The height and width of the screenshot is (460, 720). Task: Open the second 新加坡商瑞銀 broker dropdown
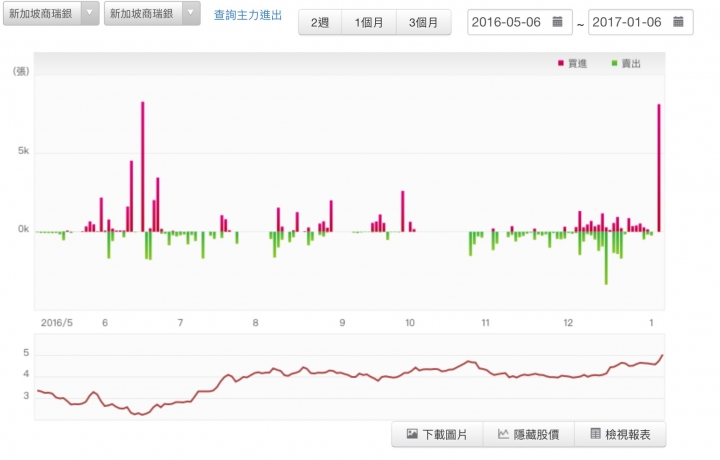click(152, 14)
